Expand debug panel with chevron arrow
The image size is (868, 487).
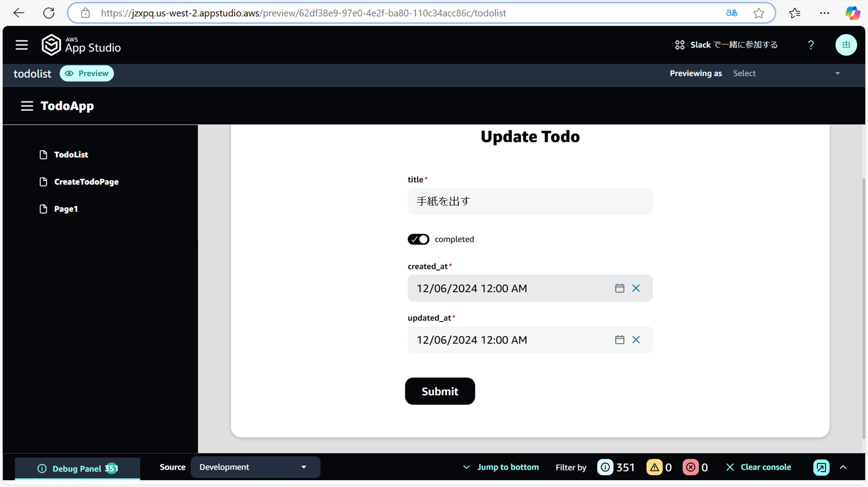click(x=843, y=467)
